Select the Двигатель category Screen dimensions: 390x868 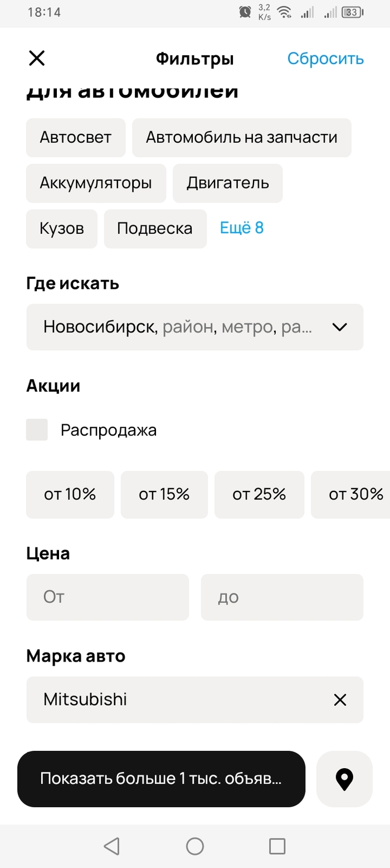(x=227, y=183)
